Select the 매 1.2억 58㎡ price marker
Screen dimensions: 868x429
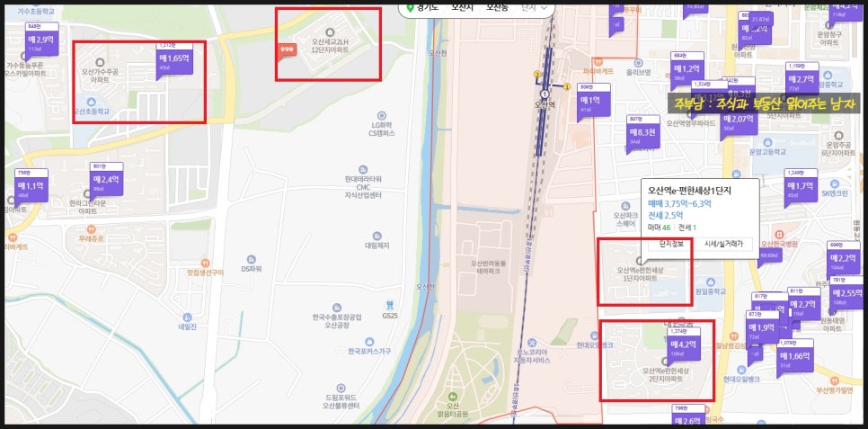click(x=687, y=69)
